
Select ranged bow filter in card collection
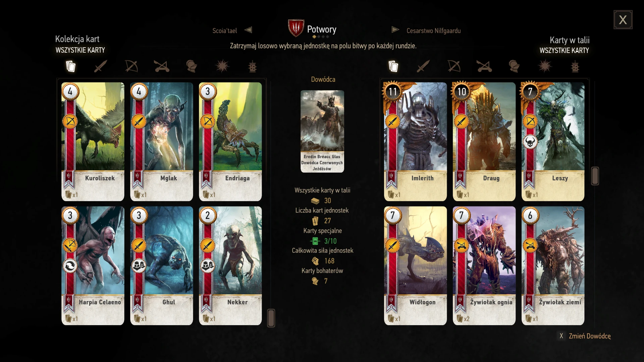coord(131,66)
